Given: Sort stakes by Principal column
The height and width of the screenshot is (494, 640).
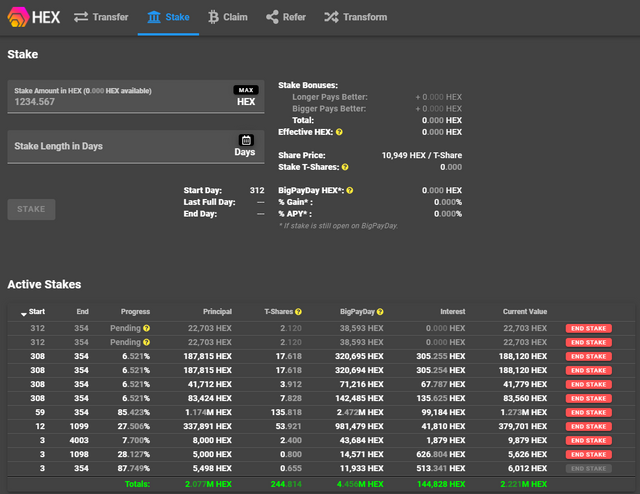Looking at the screenshot, I should [217, 312].
